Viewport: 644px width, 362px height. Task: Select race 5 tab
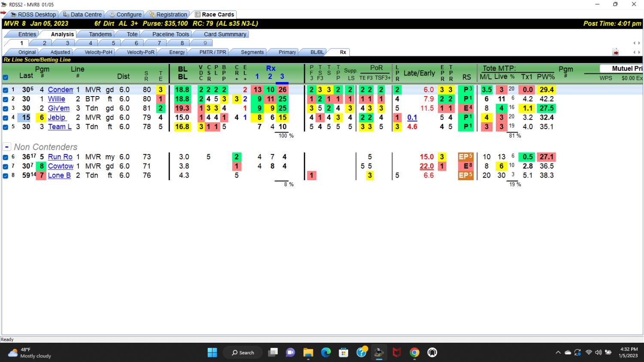(x=113, y=43)
